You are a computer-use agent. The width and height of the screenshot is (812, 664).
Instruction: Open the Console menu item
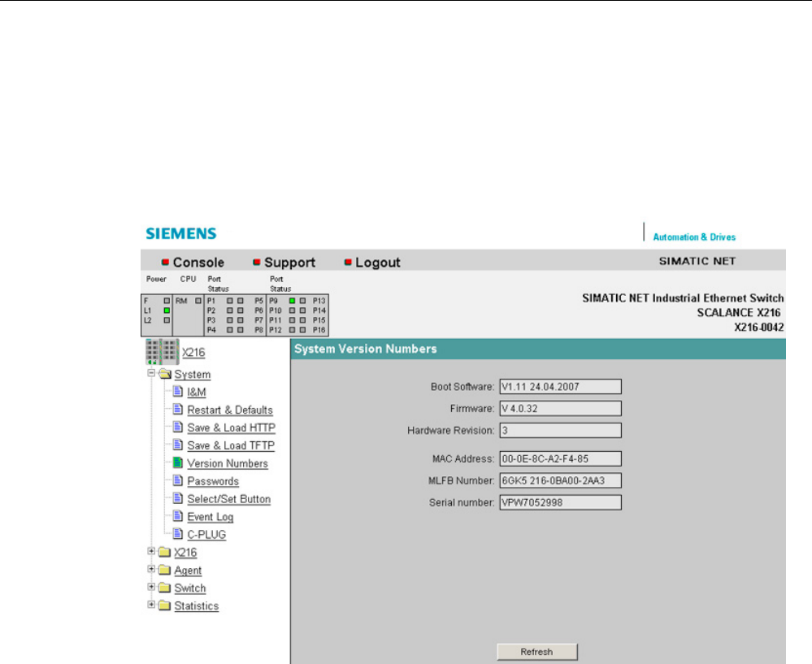198,263
